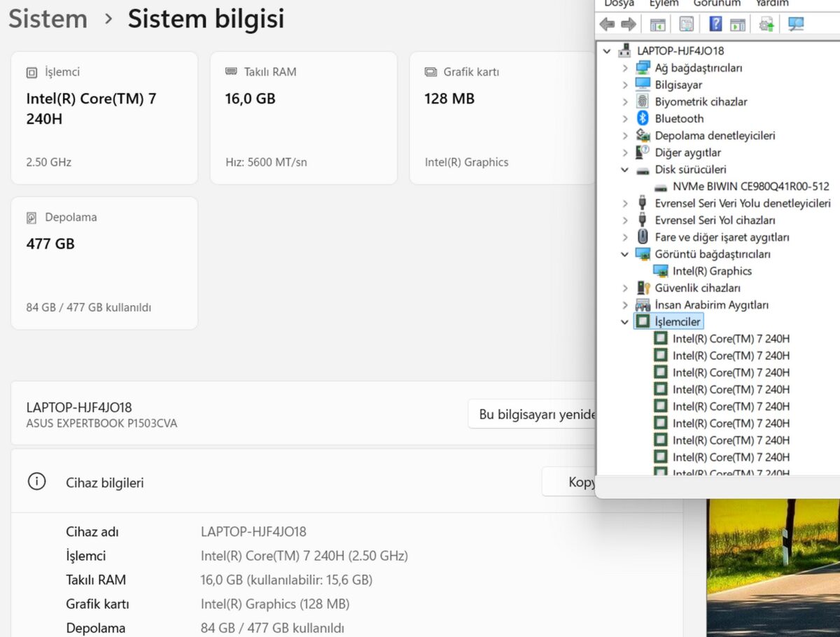Screen dimensions: 840x637
Task: Scan for hardware changes via monitor icon
Action: 796,24
